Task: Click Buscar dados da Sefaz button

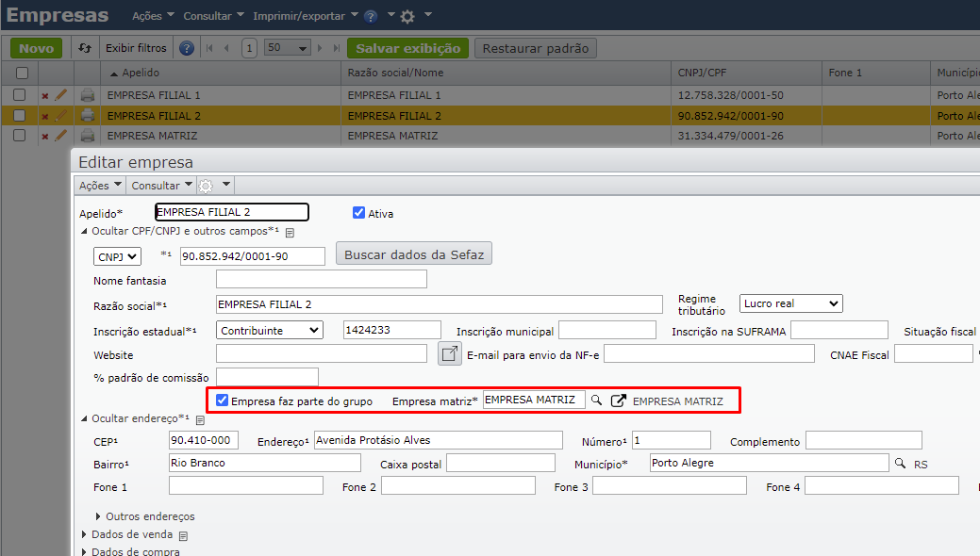Action: tap(414, 253)
